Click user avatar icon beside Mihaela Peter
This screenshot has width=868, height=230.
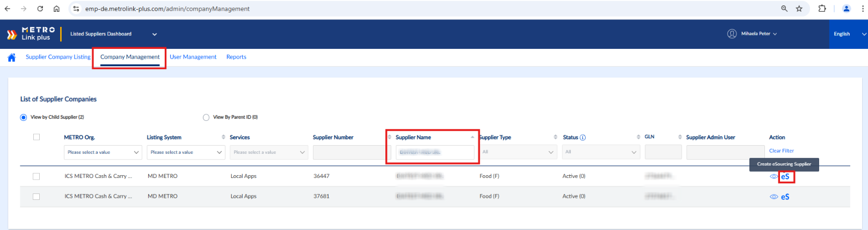tap(732, 34)
